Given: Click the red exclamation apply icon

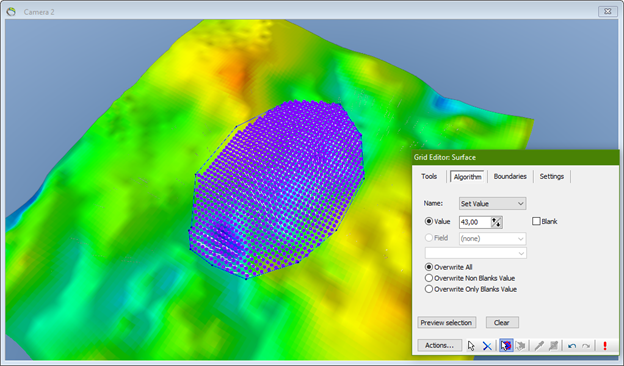Looking at the screenshot, I should pos(605,345).
